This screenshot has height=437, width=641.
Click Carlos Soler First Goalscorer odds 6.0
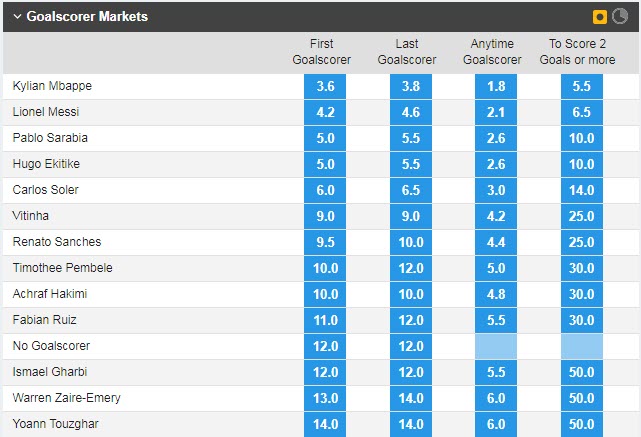pos(325,190)
